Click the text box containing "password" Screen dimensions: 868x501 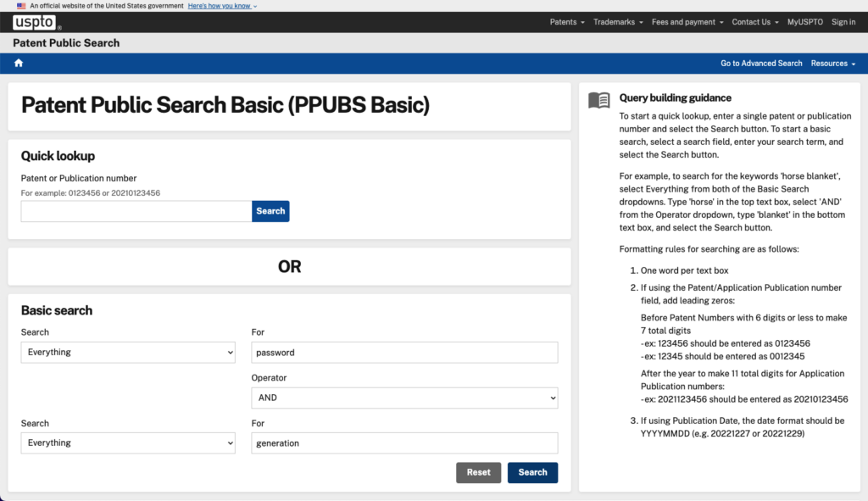click(x=404, y=352)
